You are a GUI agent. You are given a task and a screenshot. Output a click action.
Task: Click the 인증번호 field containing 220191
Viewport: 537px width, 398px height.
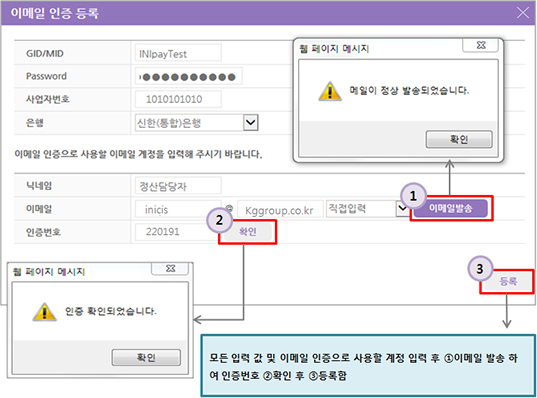[x=177, y=232]
